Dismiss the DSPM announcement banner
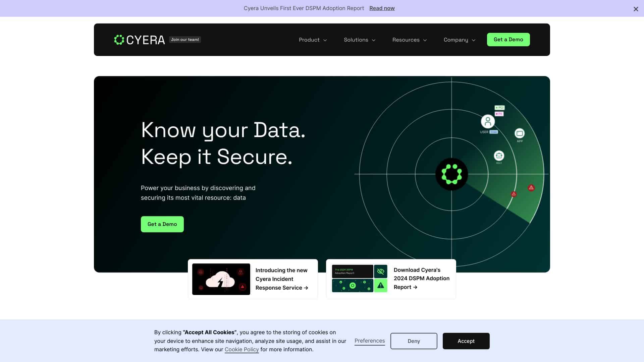Image resolution: width=644 pixels, height=362 pixels. point(636,9)
